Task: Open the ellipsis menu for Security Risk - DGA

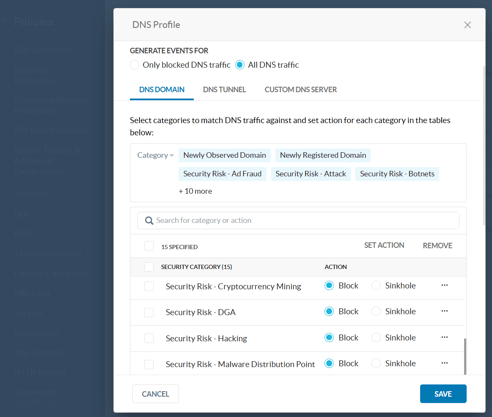Action: 444,311
